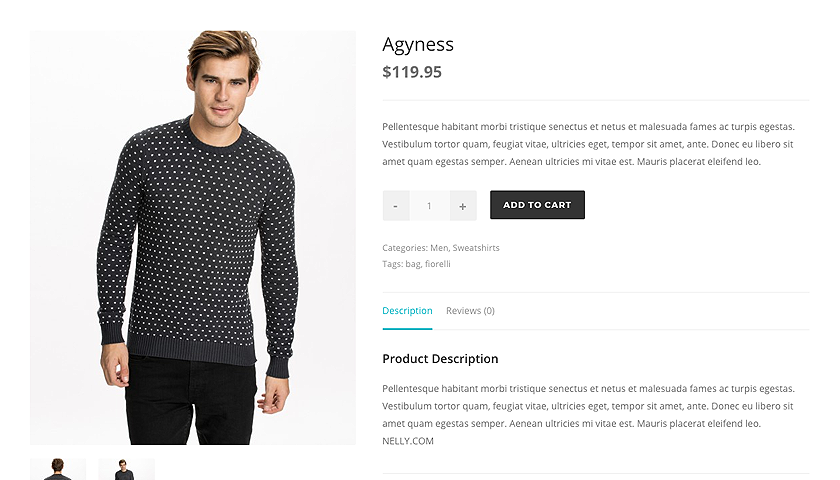Click the Categories label
The width and height of the screenshot is (840, 480).
click(x=404, y=248)
